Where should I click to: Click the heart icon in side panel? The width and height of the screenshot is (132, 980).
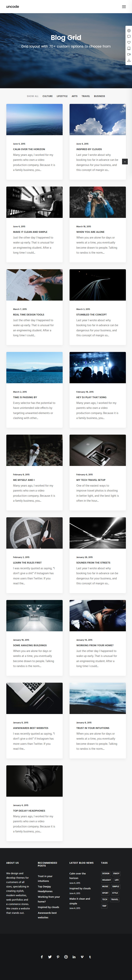[x=129, y=43]
